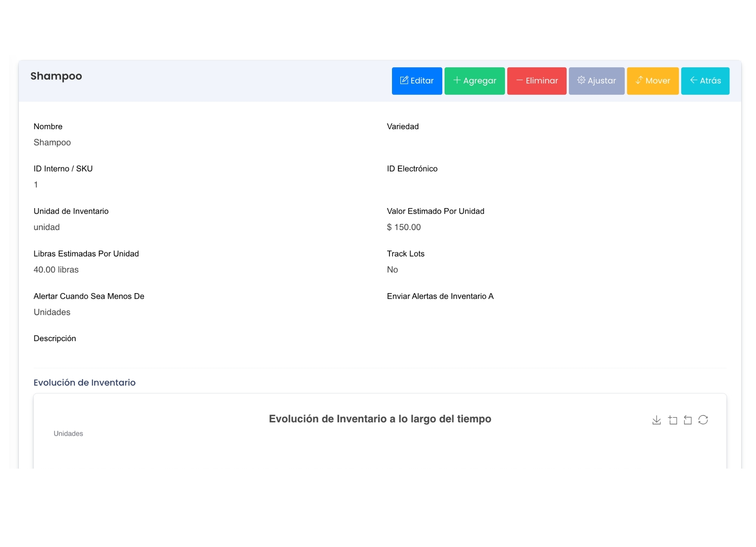Click the gear icon on Ajustar button
Viewport: 756px width, 547px height.
click(x=581, y=80)
